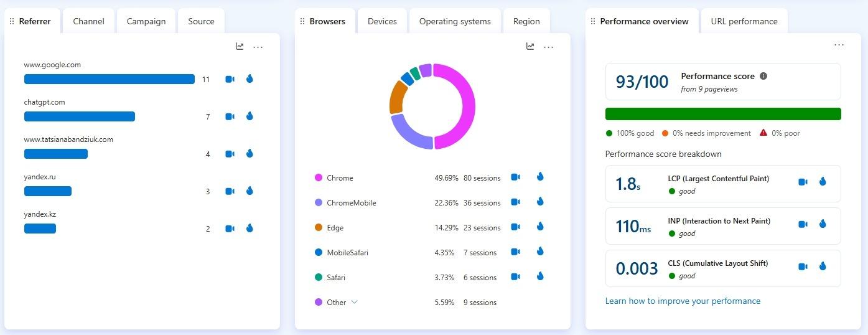View heatmaps for Chrome browser sessions

coord(540,177)
